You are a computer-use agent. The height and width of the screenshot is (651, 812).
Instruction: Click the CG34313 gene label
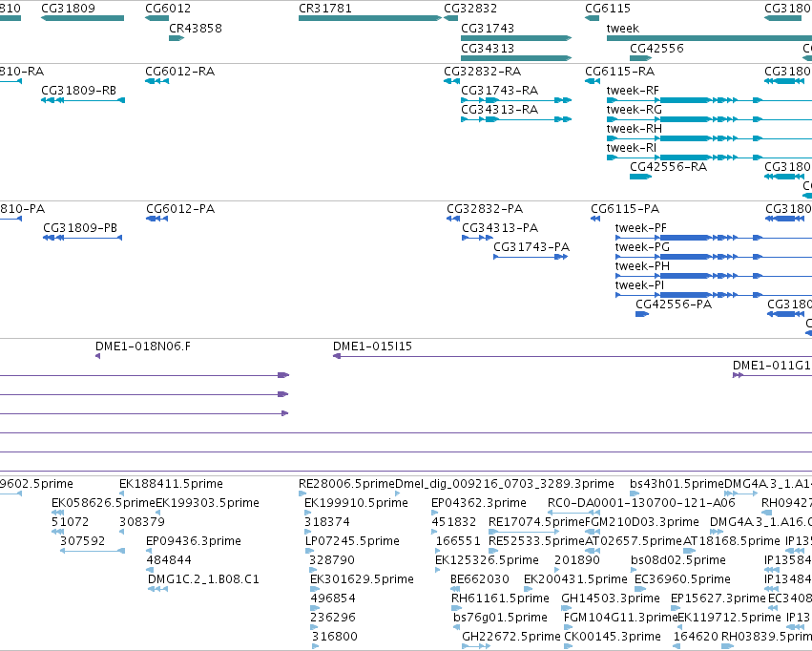(x=488, y=48)
